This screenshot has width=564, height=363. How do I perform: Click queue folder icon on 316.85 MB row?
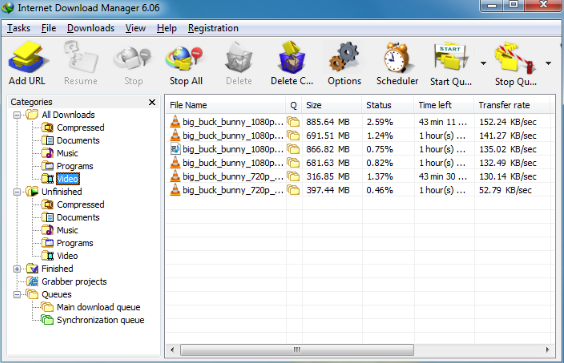(294, 177)
